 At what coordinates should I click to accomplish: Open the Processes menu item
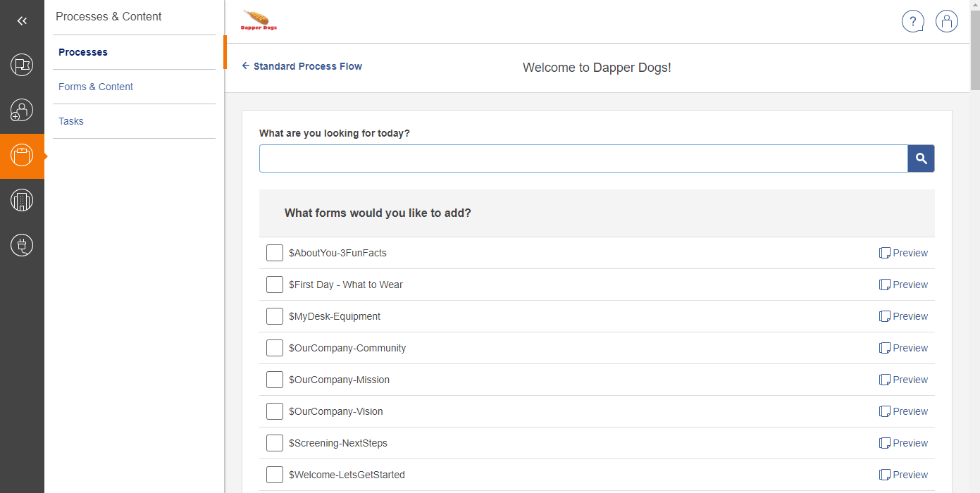tap(83, 52)
